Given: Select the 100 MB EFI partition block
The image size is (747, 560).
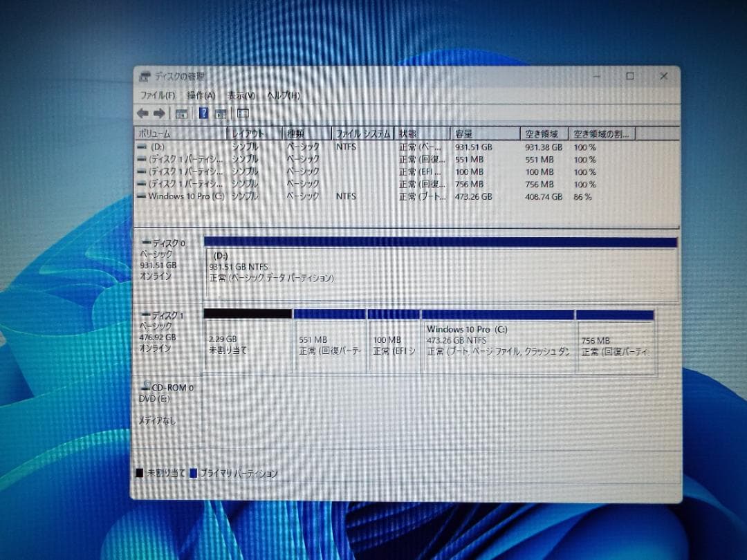Looking at the screenshot, I should click(x=394, y=342).
